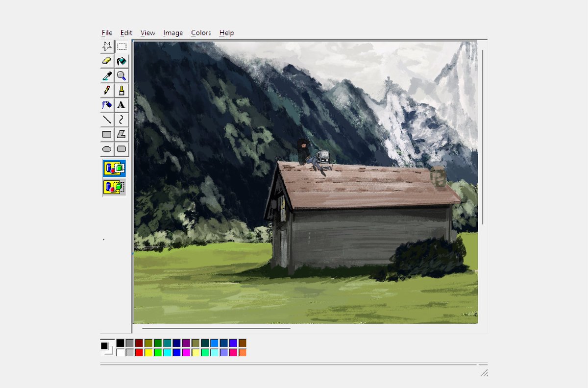Image resolution: width=588 pixels, height=388 pixels.
Task: Click the horizontal scrollbar thumb below canvas
Action: coord(216,328)
